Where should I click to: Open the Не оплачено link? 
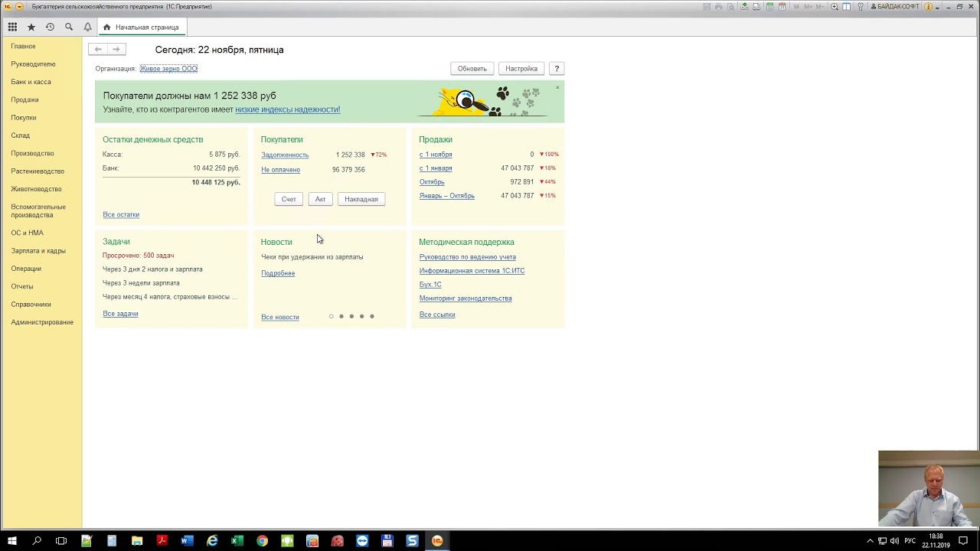280,170
